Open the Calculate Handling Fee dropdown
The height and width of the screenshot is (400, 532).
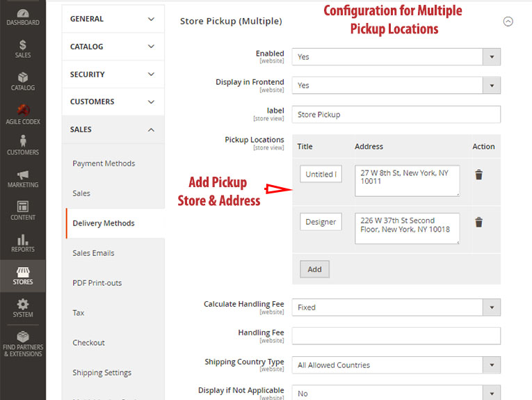pyautogui.click(x=396, y=307)
